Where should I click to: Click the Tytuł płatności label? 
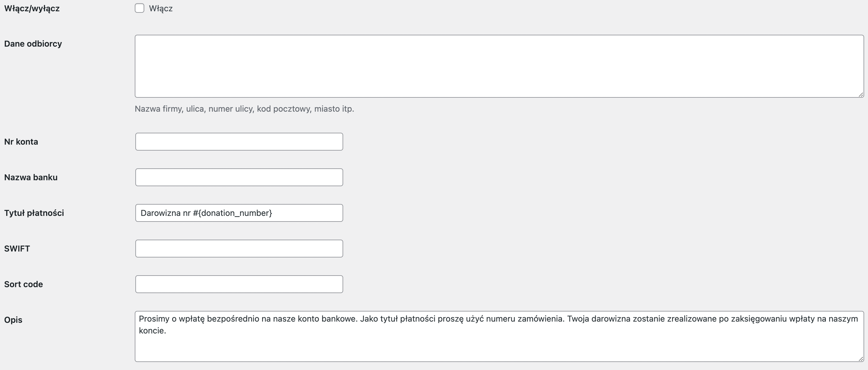coord(34,213)
